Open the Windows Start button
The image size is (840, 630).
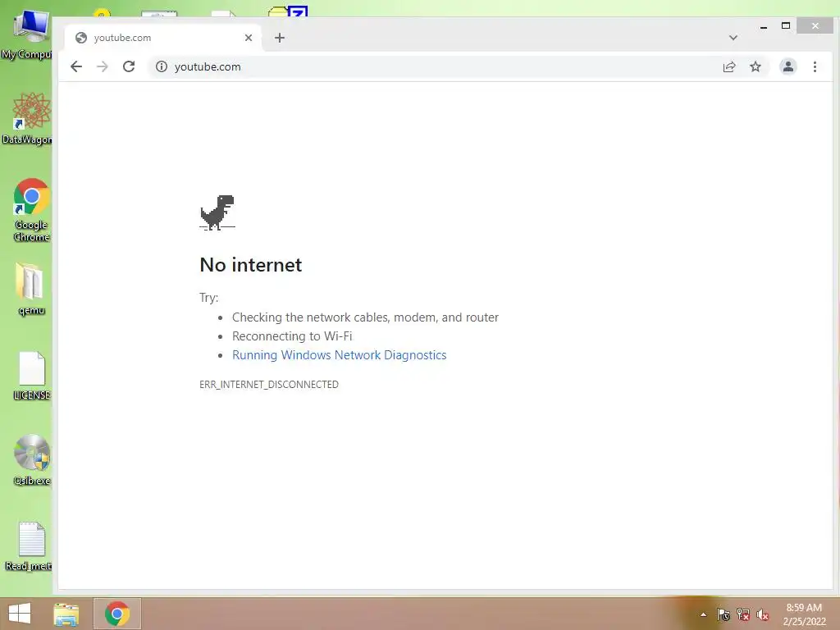pyautogui.click(x=20, y=614)
